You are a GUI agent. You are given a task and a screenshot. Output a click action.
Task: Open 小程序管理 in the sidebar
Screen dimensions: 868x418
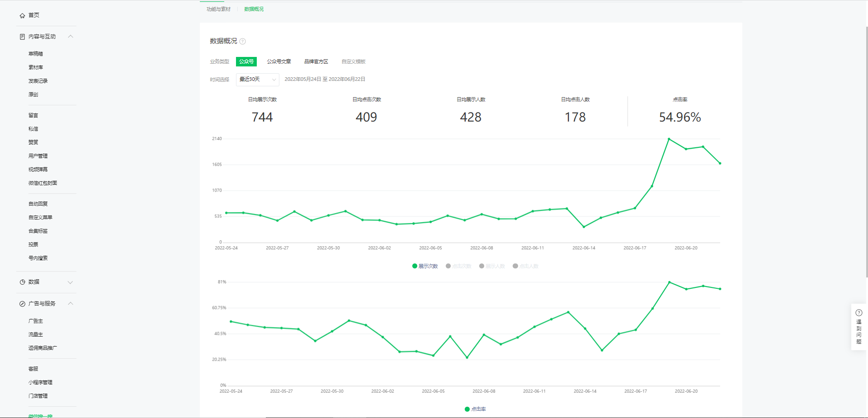pyautogui.click(x=41, y=382)
